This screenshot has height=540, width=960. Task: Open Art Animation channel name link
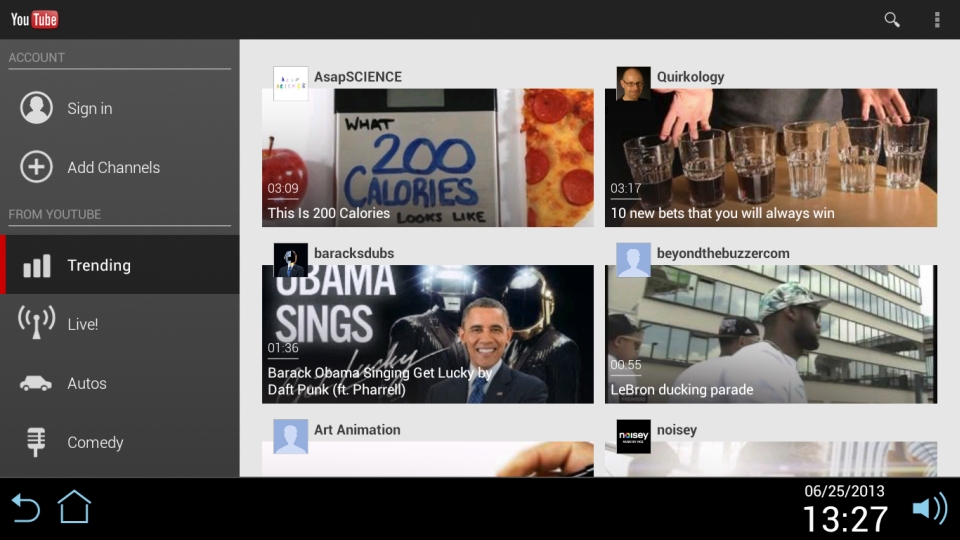click(357, 429)
